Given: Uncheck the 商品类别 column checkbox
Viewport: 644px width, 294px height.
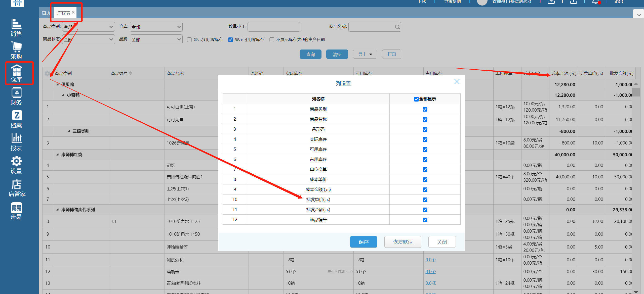Looking at the screenshot, I should 425,109.
